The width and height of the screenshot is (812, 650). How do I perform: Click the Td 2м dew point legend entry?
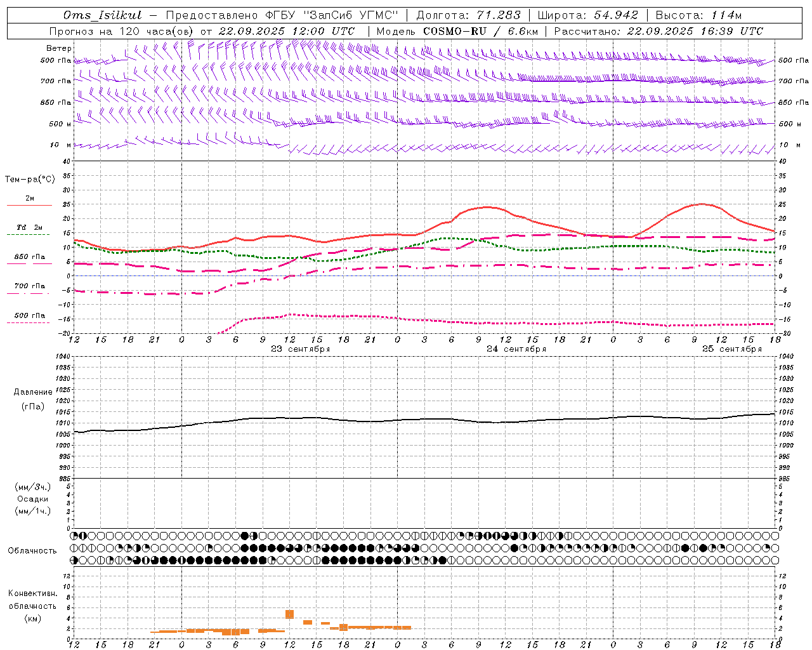point(30,227)
